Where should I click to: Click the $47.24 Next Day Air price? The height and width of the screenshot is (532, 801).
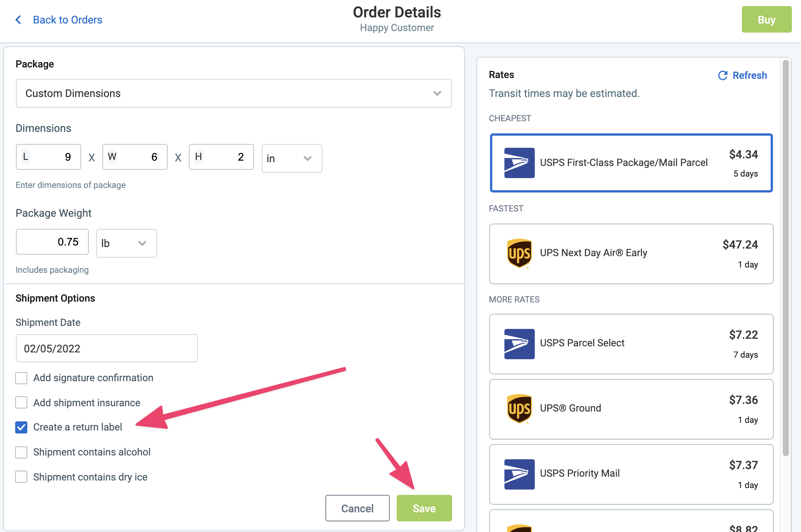coord(740,244)
